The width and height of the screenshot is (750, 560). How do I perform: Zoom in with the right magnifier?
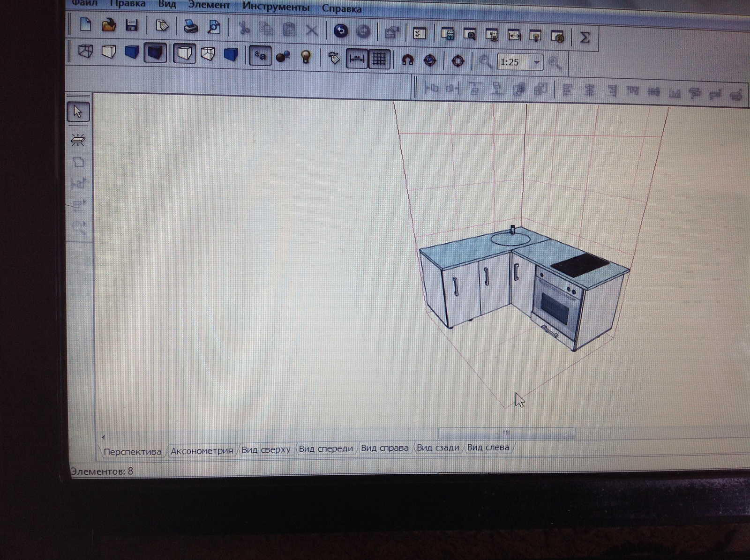pyautogui.click(x=555, y=63)
